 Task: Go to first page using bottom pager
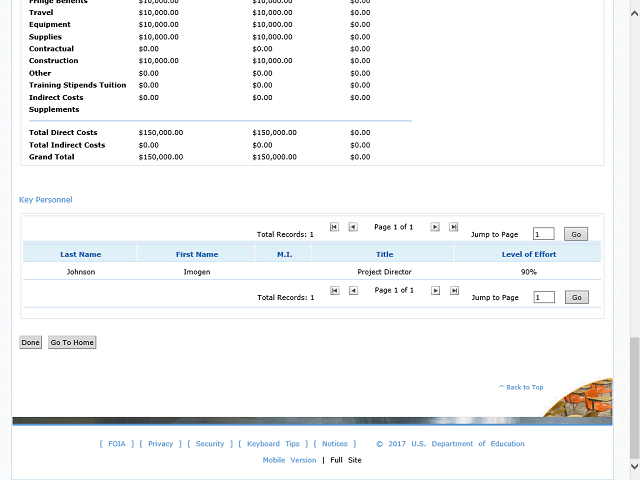click(334, 290)
